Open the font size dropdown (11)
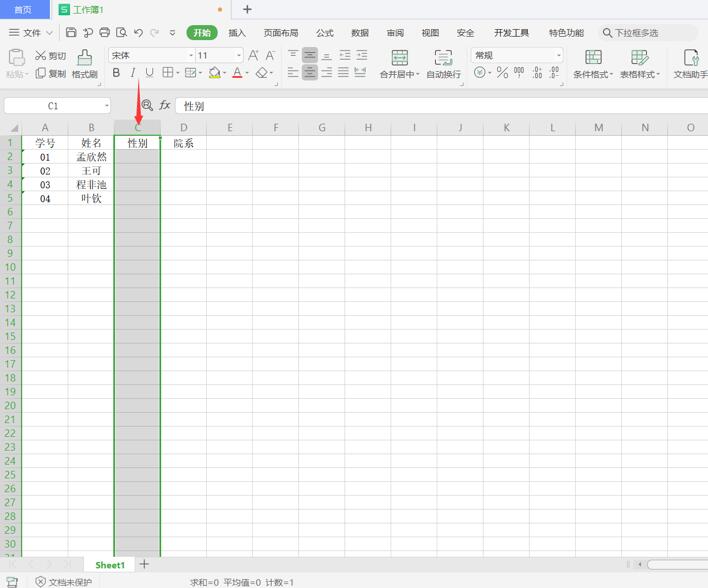 (238, 55)
